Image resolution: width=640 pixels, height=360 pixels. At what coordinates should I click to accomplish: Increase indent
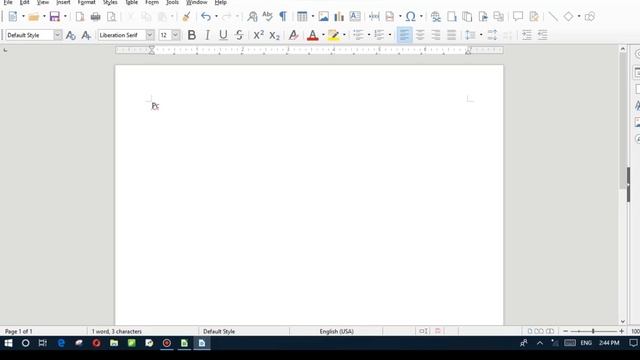click(527, 35)
